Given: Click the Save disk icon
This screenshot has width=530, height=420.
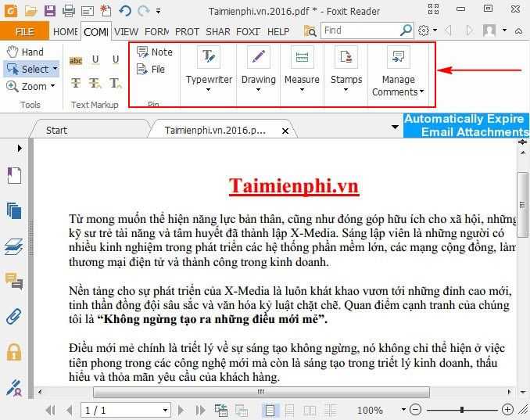Looking at the screenshot, I should pyautogui.click(x=50, y=11).
